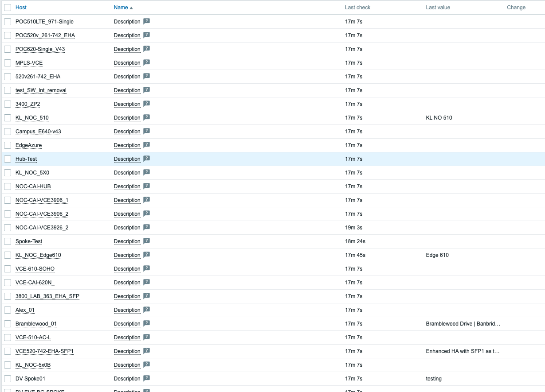Screen dimensions: 545x392
Task: Open the NOC-CAI-HUB host menu
Action: pyautogui.click(x=33, y=186)
